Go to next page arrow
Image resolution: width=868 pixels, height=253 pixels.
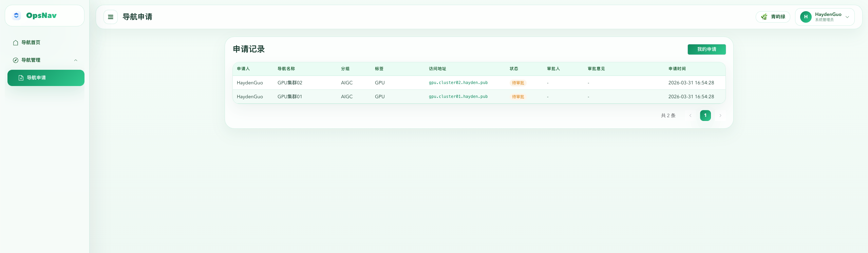[720, 115]
